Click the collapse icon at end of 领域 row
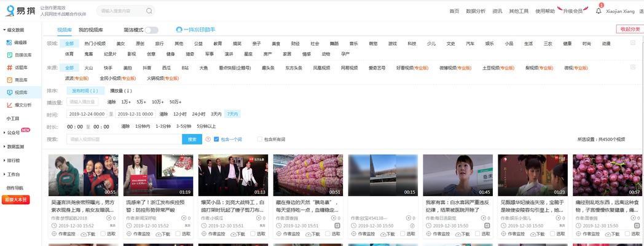 (x=633, y=43)
